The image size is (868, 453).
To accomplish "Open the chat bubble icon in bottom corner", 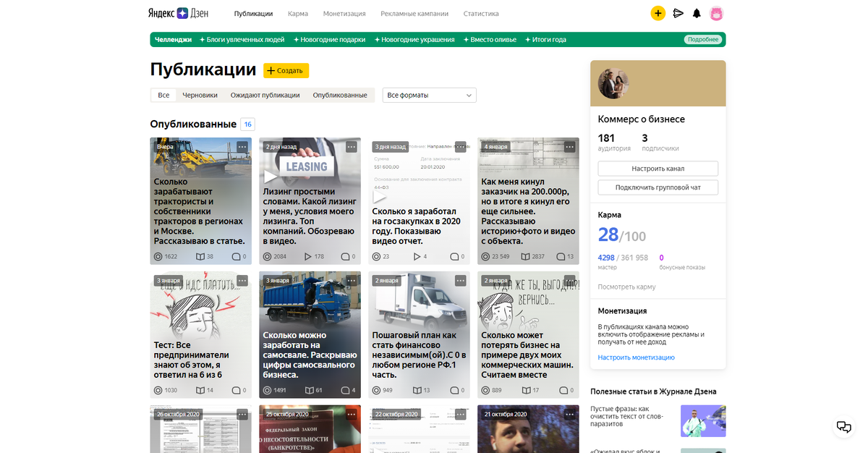I will (x=843, y=427).
